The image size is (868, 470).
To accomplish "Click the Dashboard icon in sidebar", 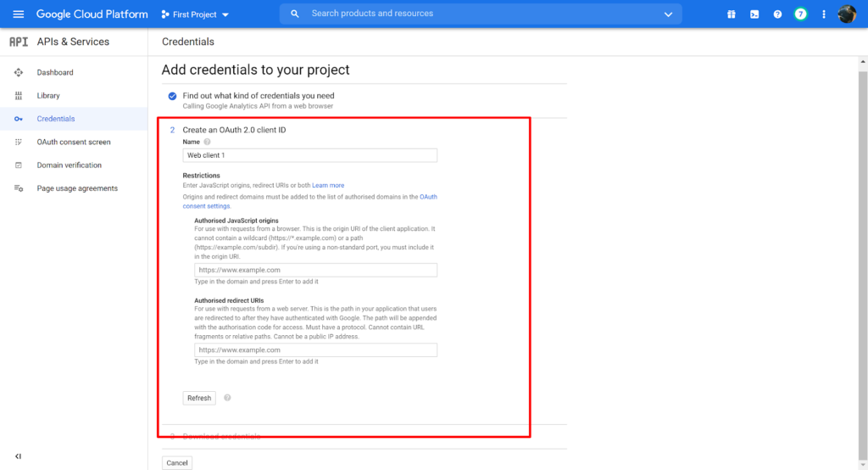I will click(19, 73).
